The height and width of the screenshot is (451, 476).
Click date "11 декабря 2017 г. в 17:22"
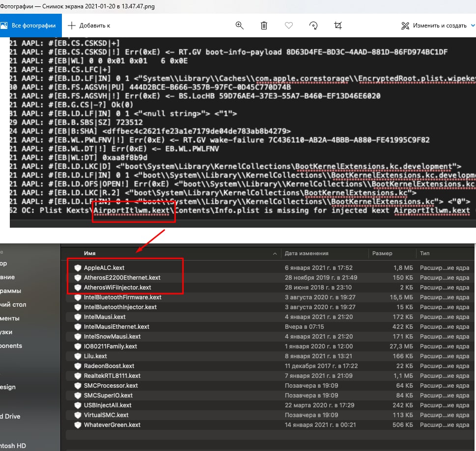[x=321, y=366]
